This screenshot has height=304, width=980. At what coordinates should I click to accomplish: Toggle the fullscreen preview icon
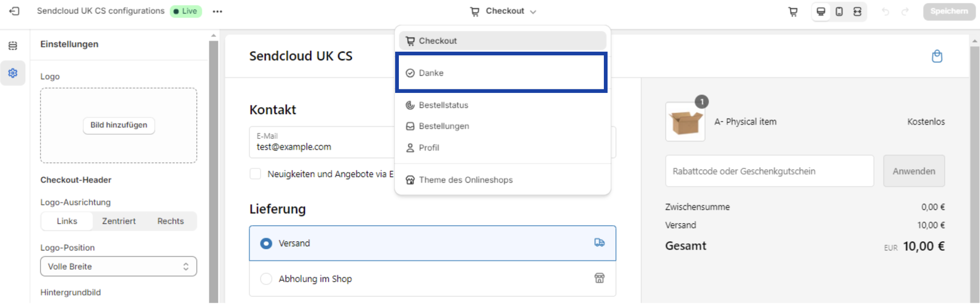coord(857,12)
